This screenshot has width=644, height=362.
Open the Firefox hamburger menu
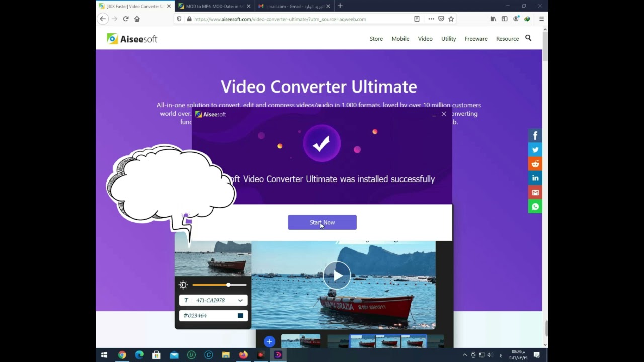click(541, 19)
